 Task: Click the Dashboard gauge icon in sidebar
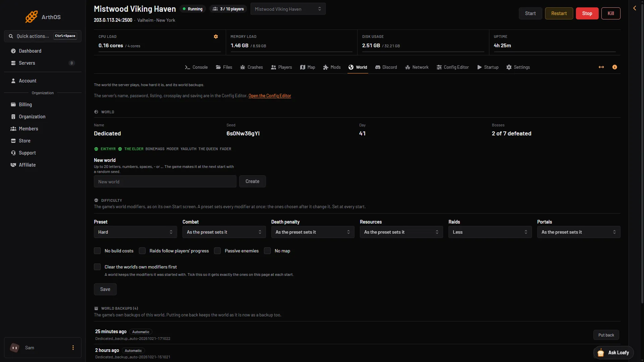click(x=13, y=51)
